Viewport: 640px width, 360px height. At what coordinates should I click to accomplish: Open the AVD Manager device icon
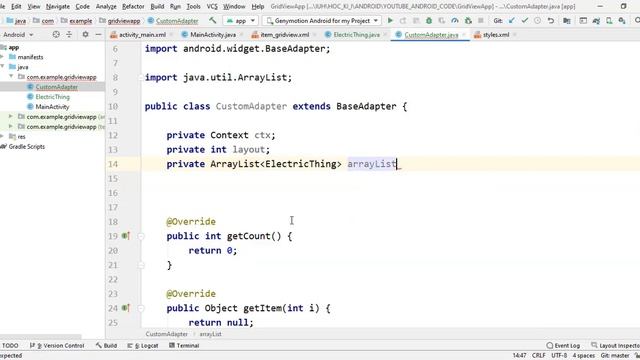[x=609, y=20]
